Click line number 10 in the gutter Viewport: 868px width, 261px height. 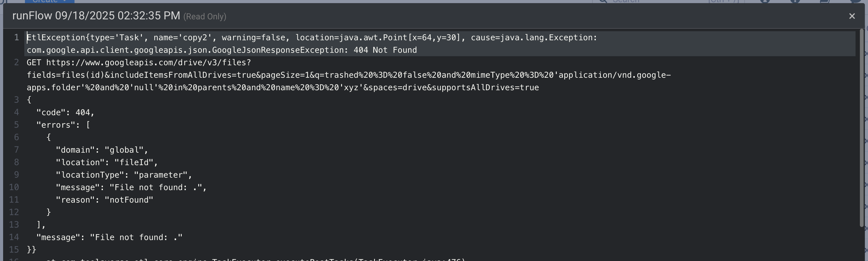[x=14, y=187]
